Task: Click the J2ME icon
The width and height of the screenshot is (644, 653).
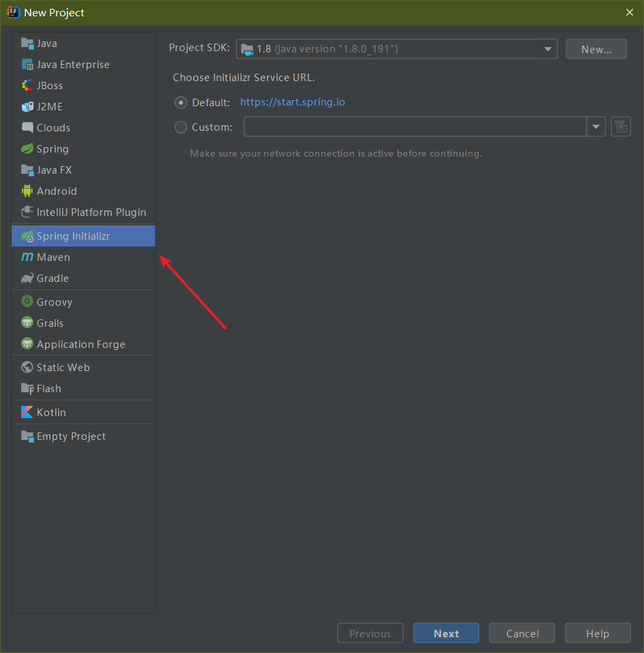Action: pyautogui.click(x=27, y=107)
